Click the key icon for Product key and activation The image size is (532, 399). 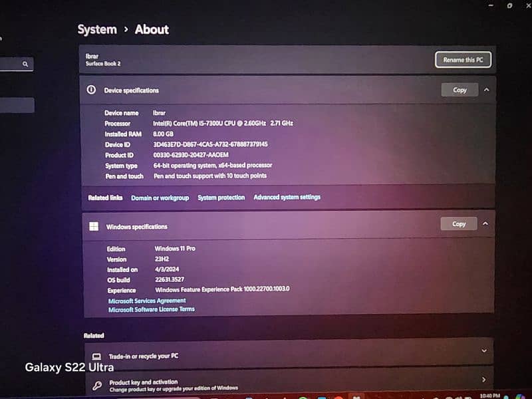[x=97, y=384]
